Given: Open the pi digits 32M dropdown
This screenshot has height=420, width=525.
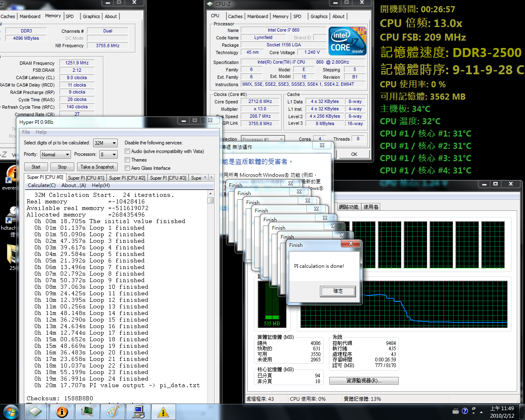Looking at the screenshot, I should point(105,143).
